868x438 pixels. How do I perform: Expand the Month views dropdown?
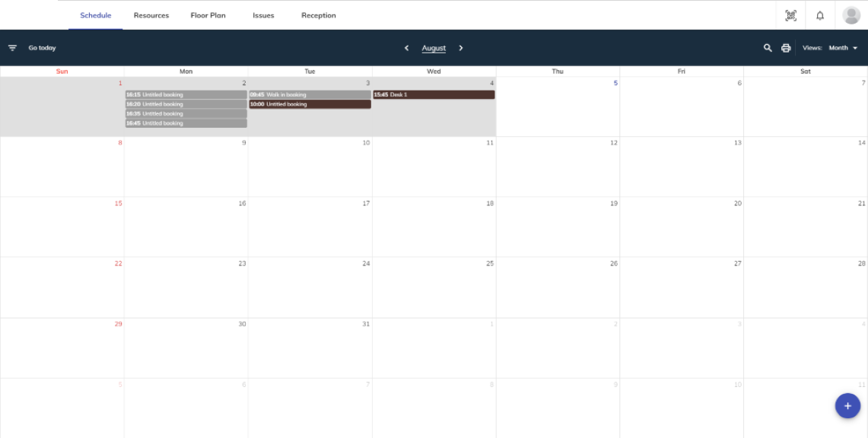click(x=843, y=48)
